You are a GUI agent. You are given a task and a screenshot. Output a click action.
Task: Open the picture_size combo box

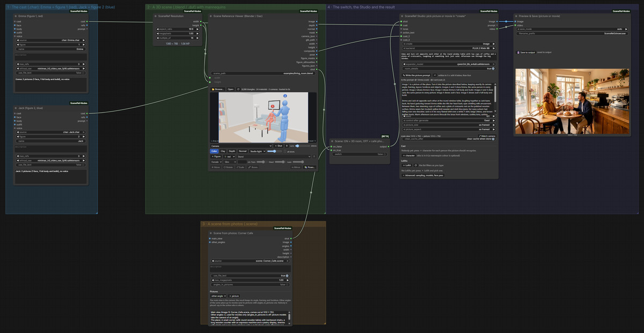point(449,125)
